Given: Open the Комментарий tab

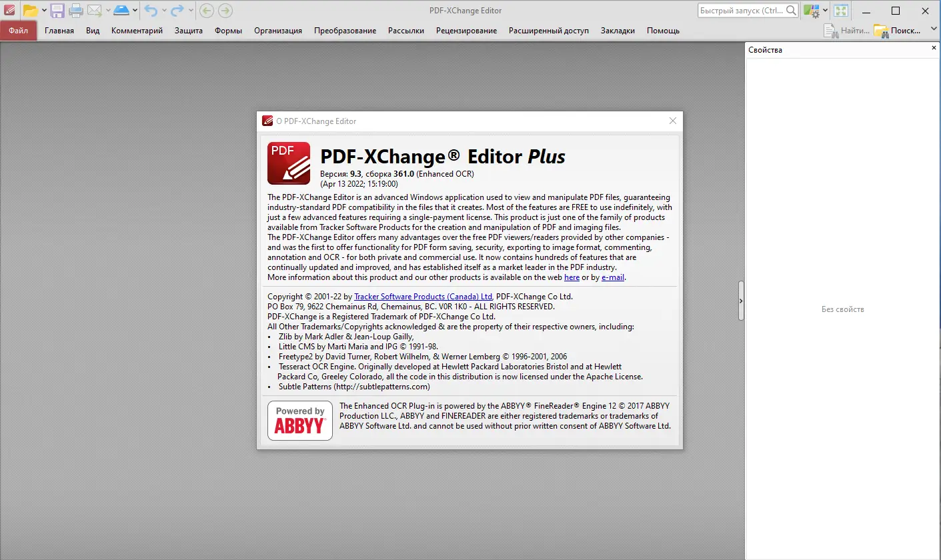Looking at the screenshot, I should (x=137, y=31).
